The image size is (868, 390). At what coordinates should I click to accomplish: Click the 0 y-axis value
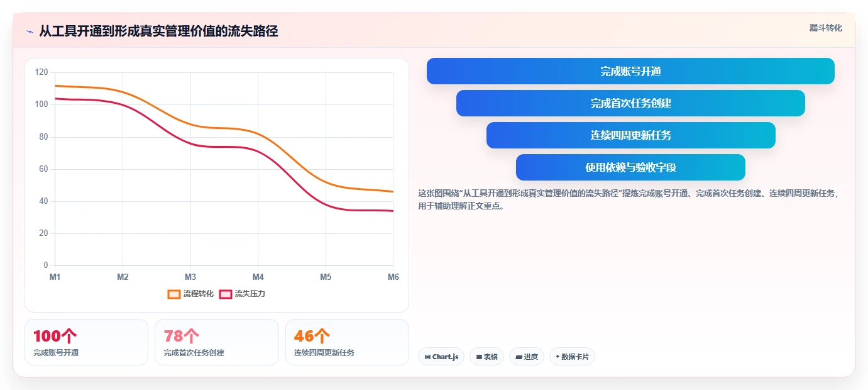[46, 265]
